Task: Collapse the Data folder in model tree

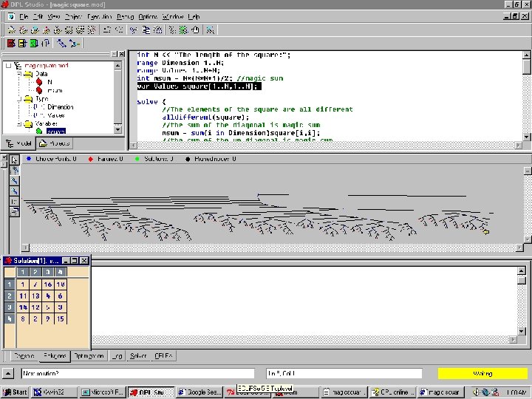Action: [19, 74]
